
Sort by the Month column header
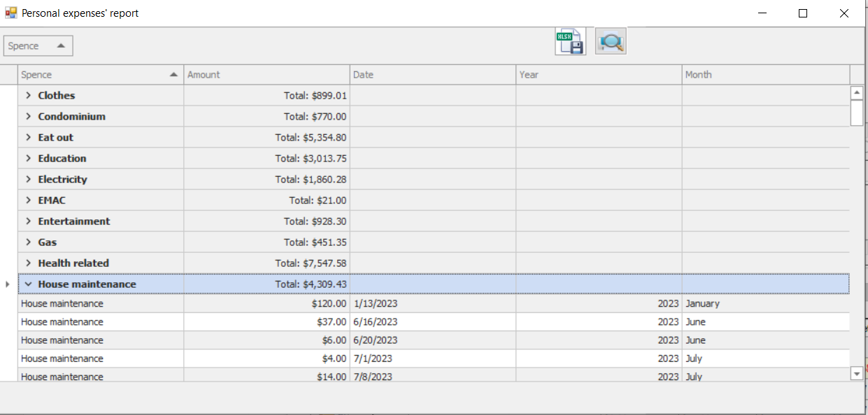click(766, 75)
